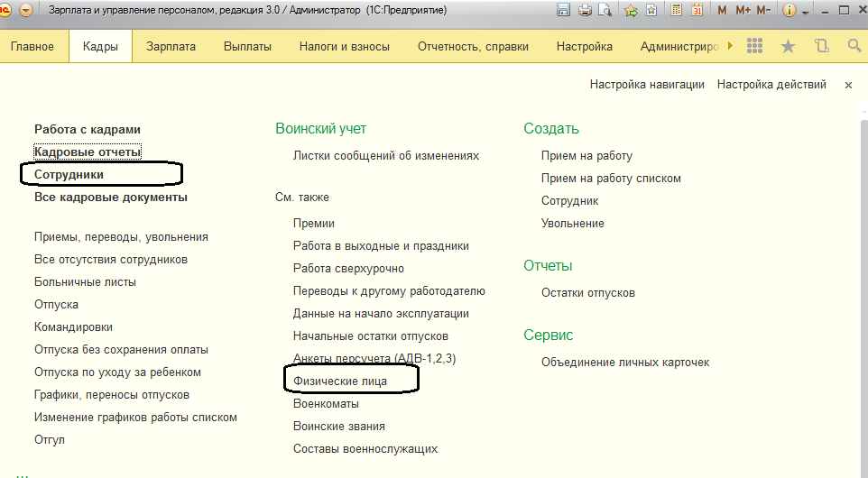Go to Налоги и взносы section
868x478 pixels.
coord(345,47)
